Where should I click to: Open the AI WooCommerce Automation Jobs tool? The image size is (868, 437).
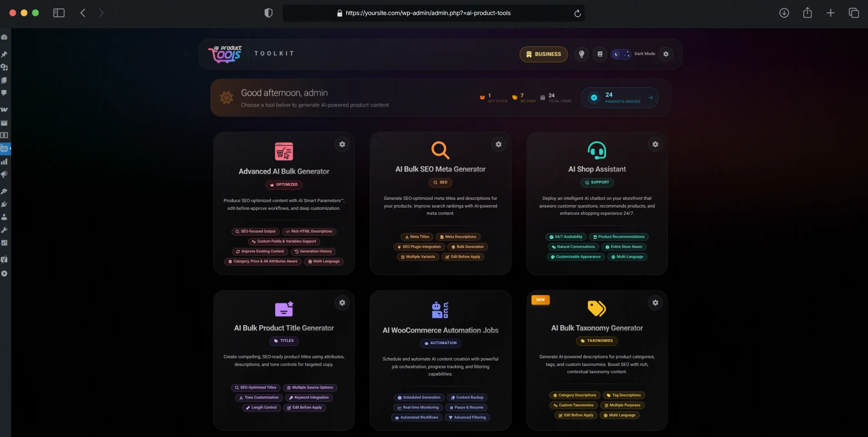click(440, 330)
